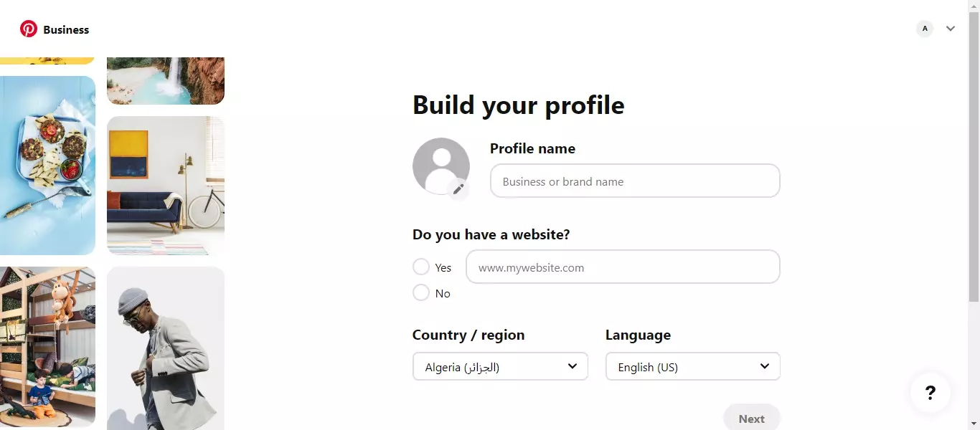Click the default profile avatar picture

439,164
